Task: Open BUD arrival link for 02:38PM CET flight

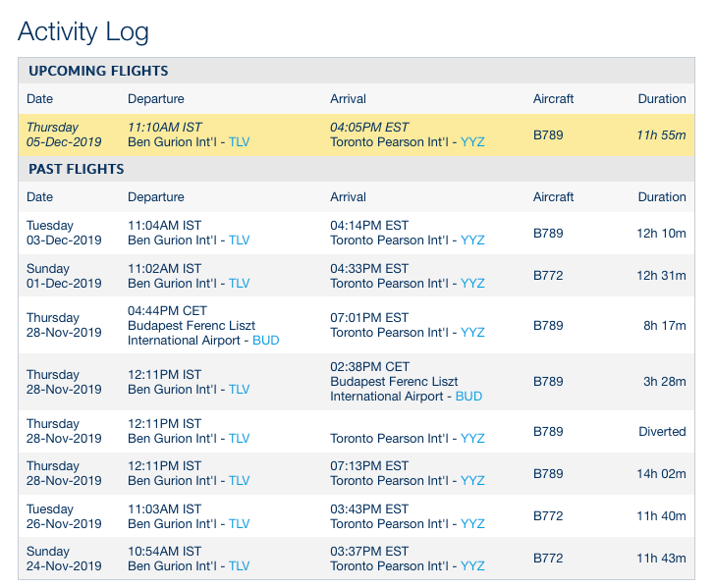Action: click(x=468, y=397)
